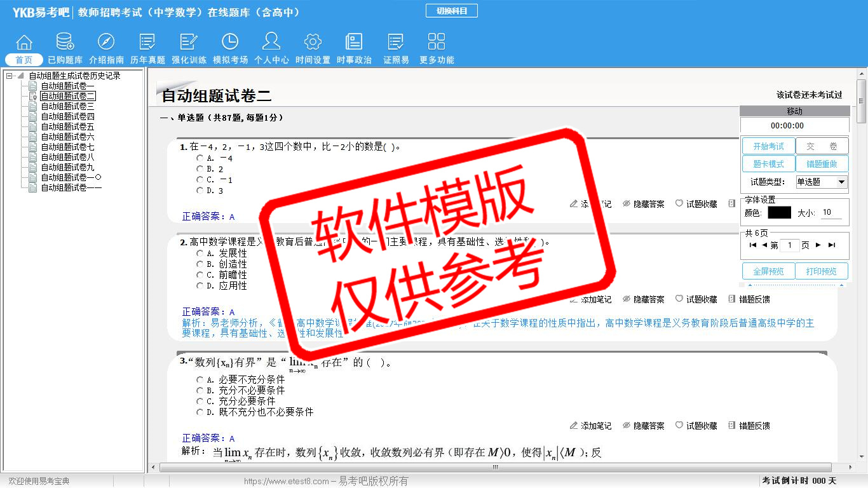The height and width of the screenshot is (488, 868).
Task: Click the 切换科目 button
Action: [x=451, y=11]
